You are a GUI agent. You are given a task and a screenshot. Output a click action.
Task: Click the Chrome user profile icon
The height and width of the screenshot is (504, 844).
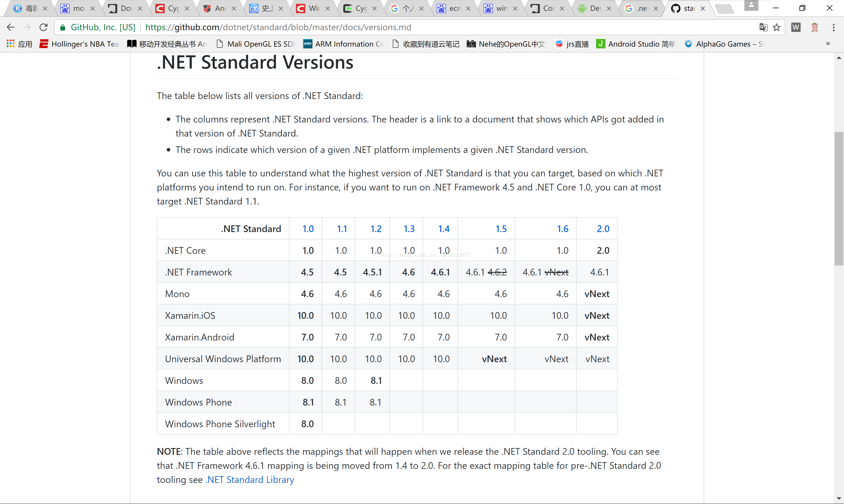pyautogui.click(x=751, y=6)
